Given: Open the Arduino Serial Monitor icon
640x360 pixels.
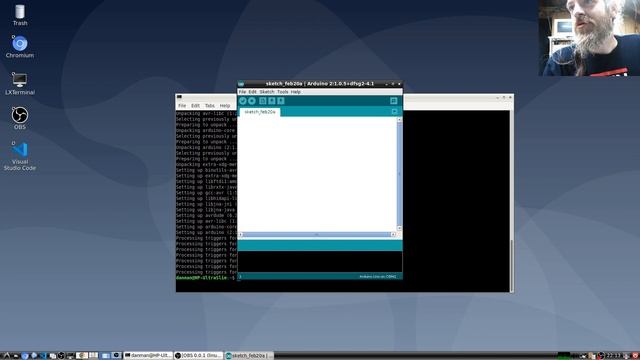Looking at the screenshot, I should click(393, 101).
